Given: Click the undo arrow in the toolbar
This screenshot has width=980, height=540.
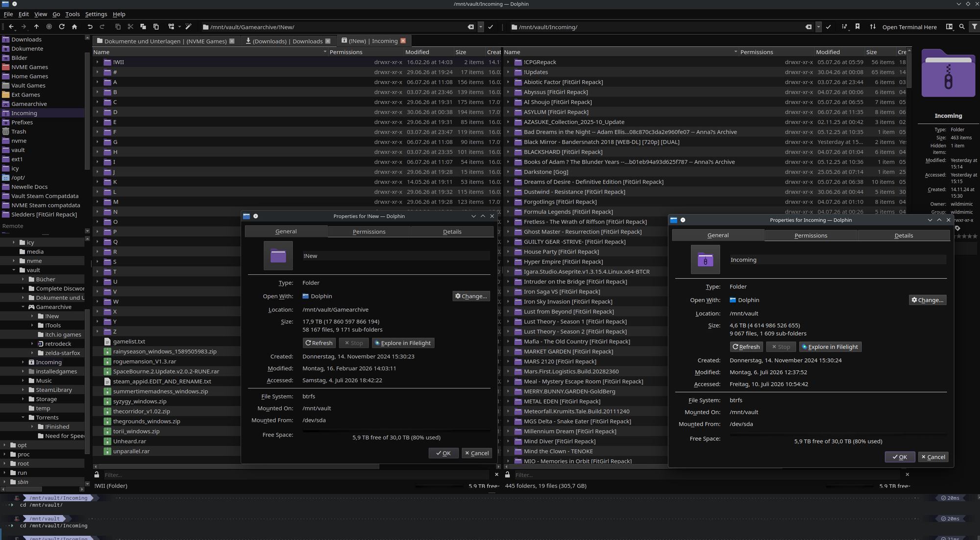Looking at the screenshot, I should pos(90,27).
